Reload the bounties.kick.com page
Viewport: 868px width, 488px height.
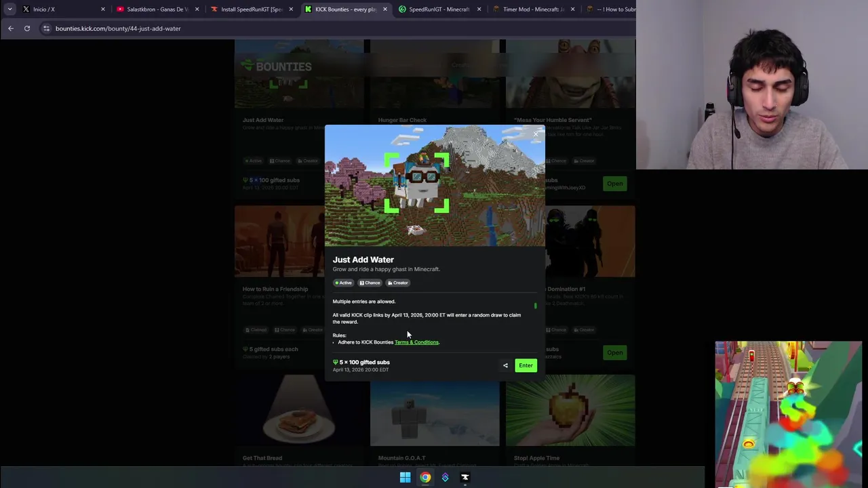pos(27,28)
